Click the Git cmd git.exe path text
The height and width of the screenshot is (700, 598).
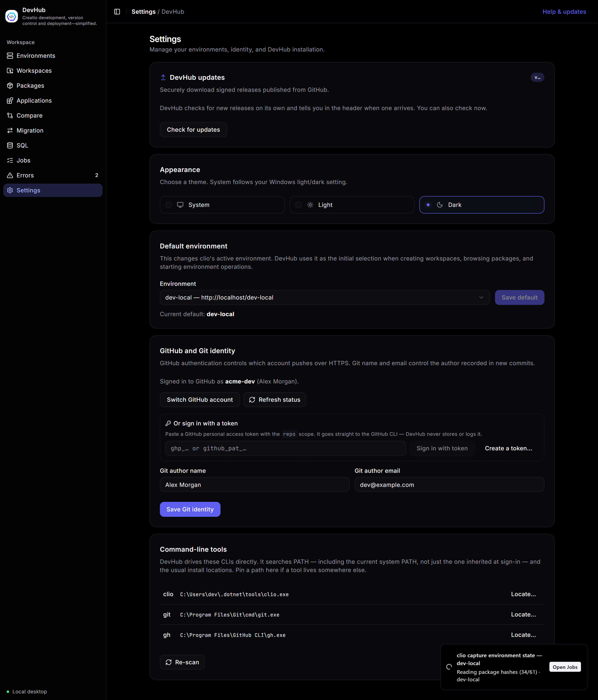[x=230, y=615]
